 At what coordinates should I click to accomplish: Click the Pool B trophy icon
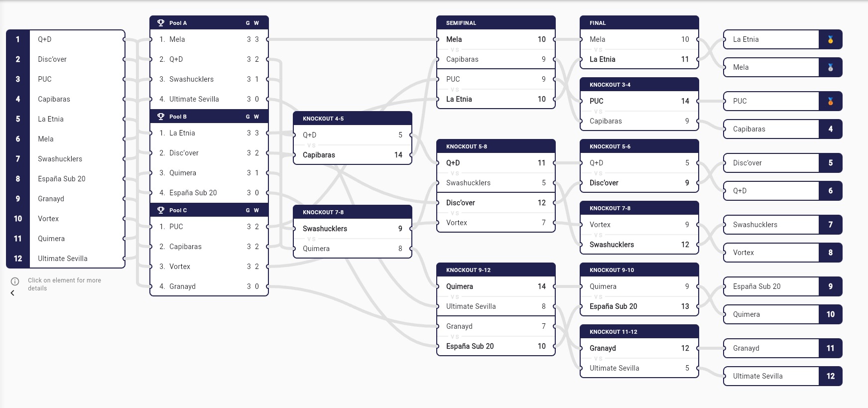point(161,117)
